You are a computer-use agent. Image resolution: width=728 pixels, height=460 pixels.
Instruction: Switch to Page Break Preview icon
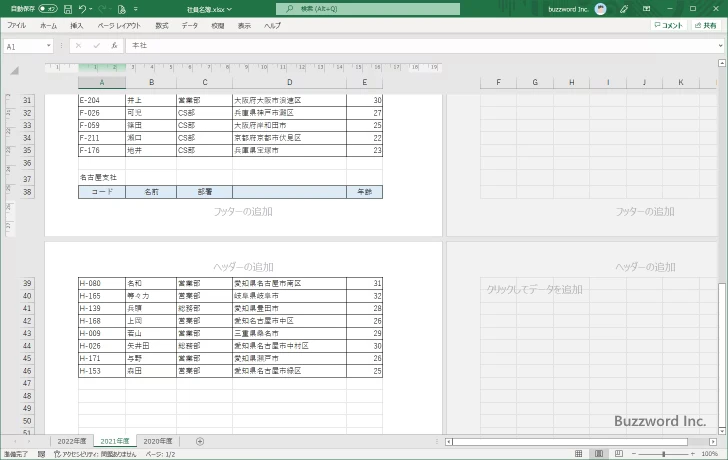coord(618,454)
